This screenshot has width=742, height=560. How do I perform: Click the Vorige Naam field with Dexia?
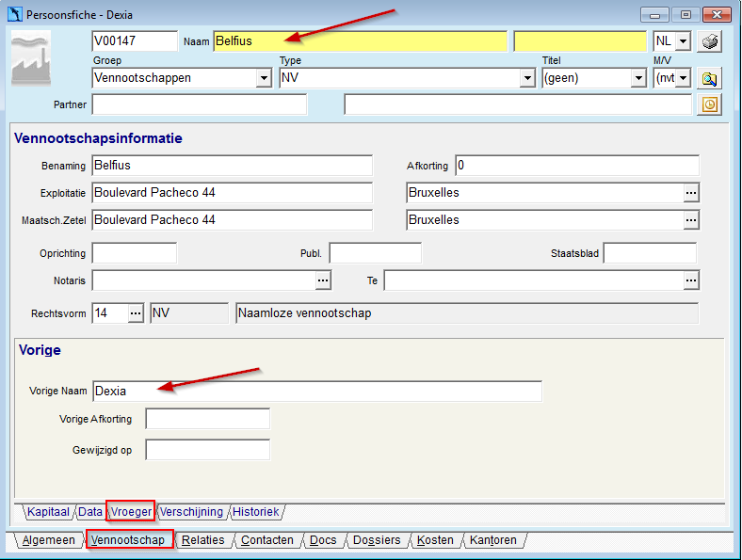[x=317, y=392]
